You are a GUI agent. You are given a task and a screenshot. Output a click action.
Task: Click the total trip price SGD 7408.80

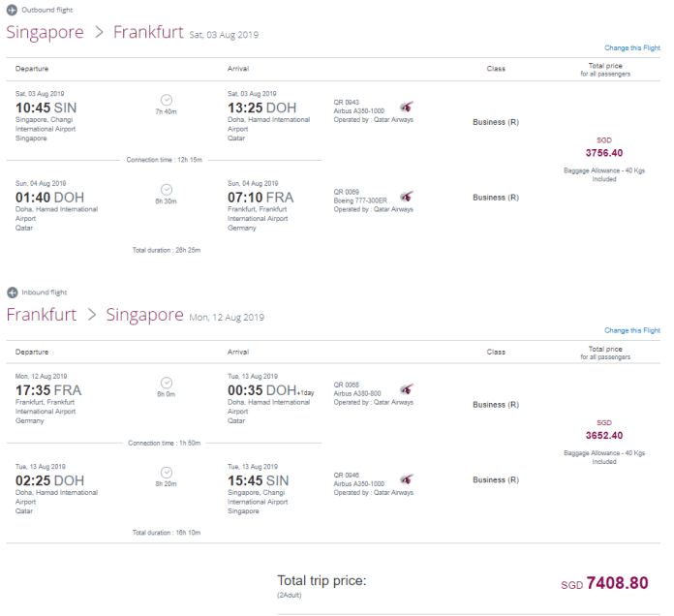604,583
